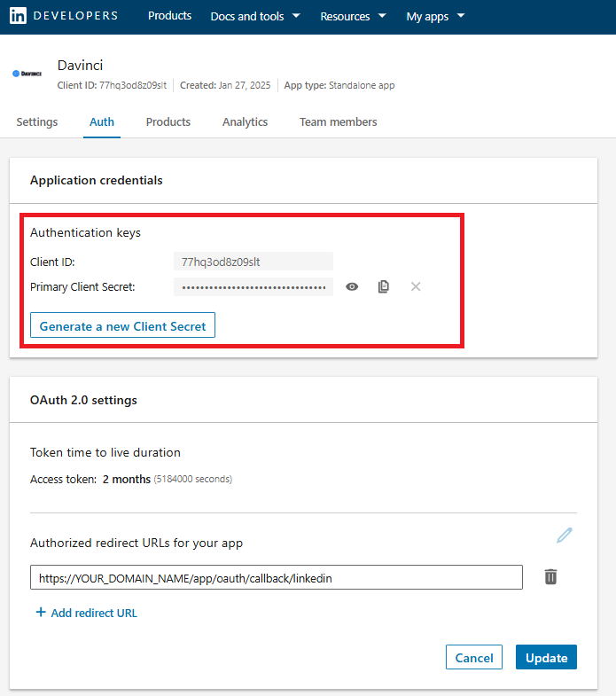Click the LinkedIn logo in header
The height and width of the screenshot is (696, 616).
click(19, 16)
